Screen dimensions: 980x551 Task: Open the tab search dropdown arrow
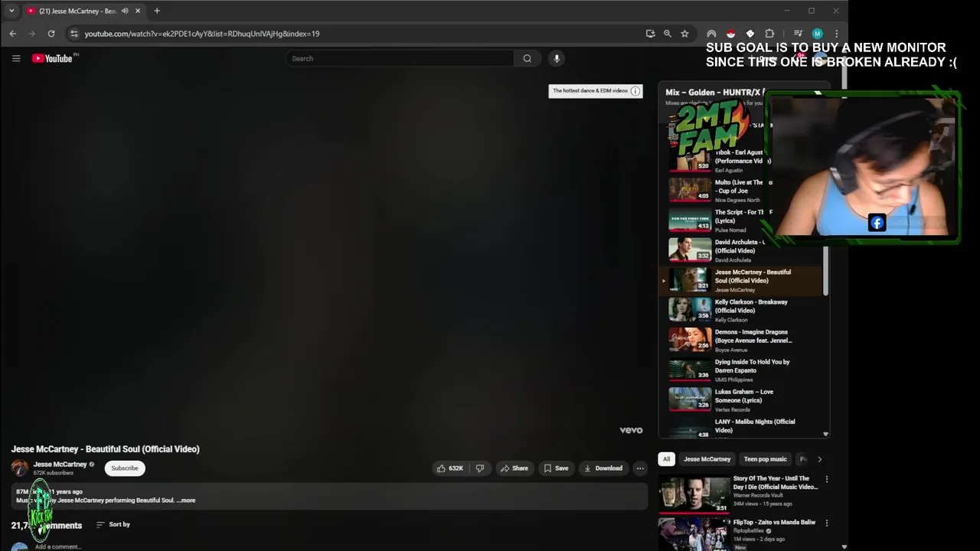click(11, 11)
